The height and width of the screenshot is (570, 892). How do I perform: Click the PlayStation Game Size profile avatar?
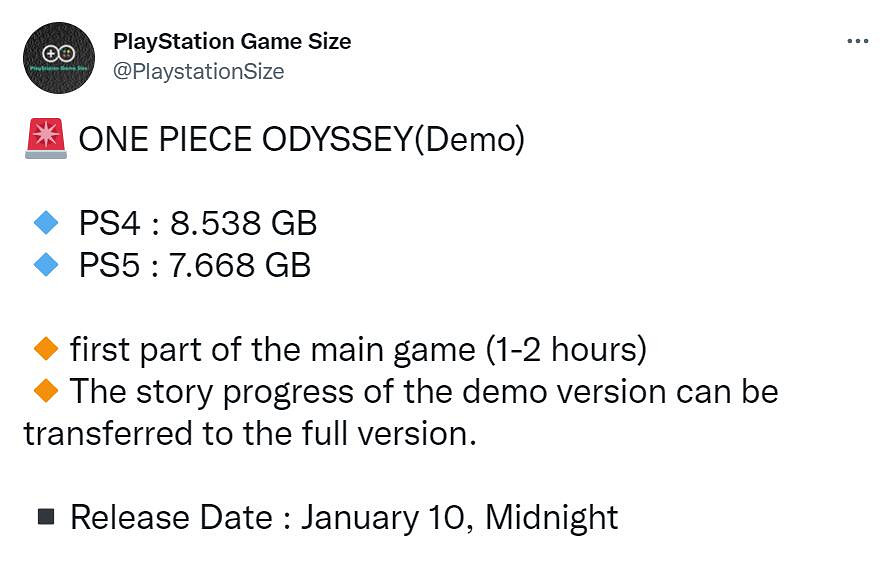click(x=58, y=57)
